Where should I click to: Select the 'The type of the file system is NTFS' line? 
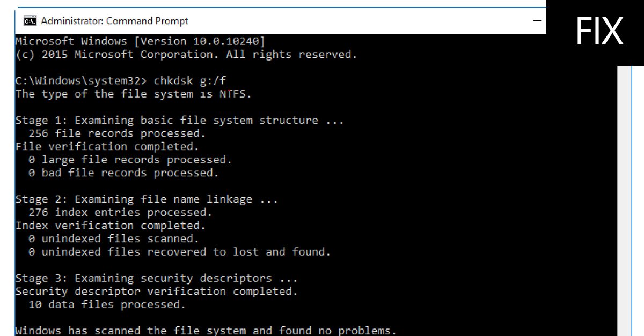[134, 94]
